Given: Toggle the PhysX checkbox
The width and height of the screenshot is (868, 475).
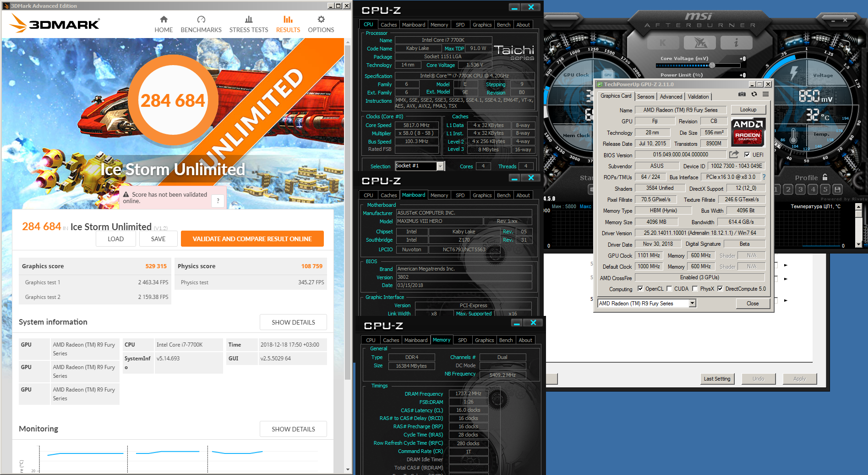Looking at the screenshot, I should tap(695, 289).
